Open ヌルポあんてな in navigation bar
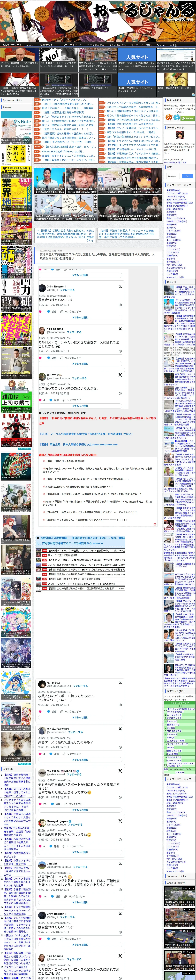The image size is (196, 980). [x=118, y=45]
